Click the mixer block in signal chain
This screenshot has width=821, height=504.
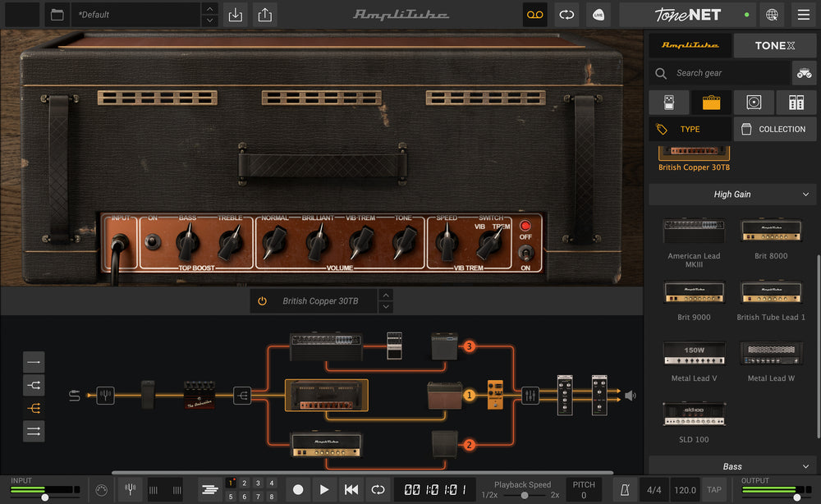(530, 396)
